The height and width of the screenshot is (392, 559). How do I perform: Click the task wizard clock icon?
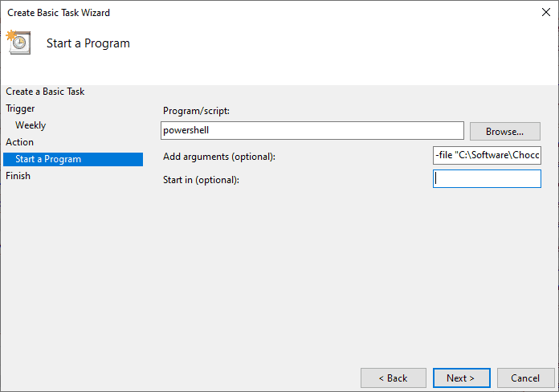pyautogui.click(x=18, y=43)
